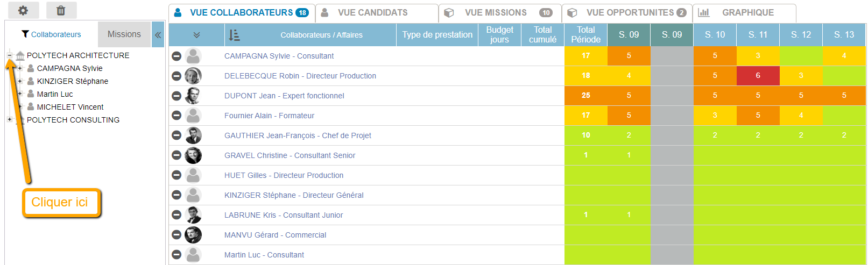Click the settings gear icon
The height and width of the screenshot is (265, 868).
(23, 10)
